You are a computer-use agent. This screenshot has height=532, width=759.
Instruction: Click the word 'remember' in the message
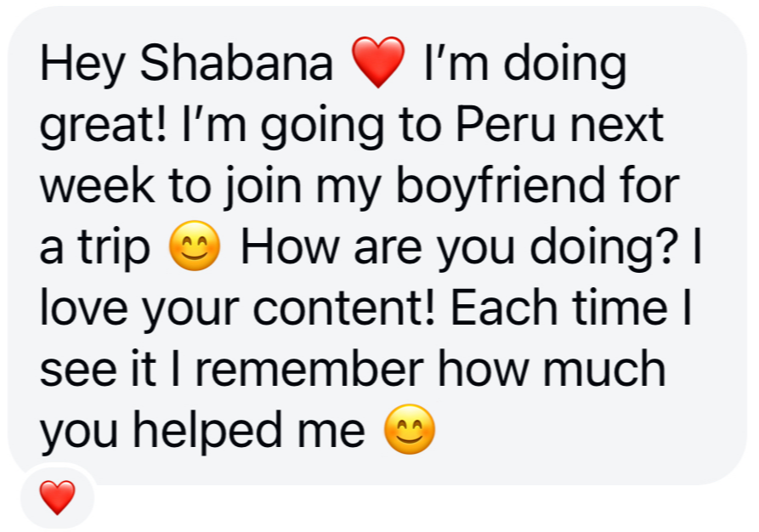coord(309,369)
